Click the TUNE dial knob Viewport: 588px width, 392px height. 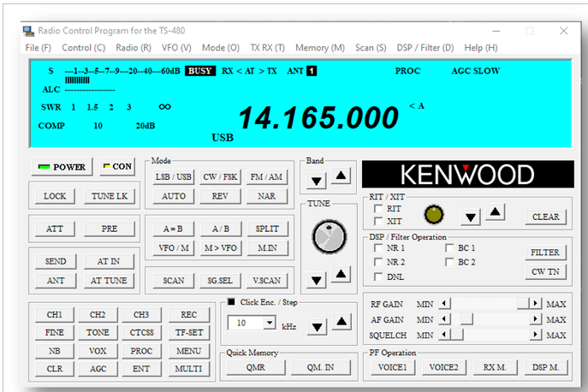330,237
